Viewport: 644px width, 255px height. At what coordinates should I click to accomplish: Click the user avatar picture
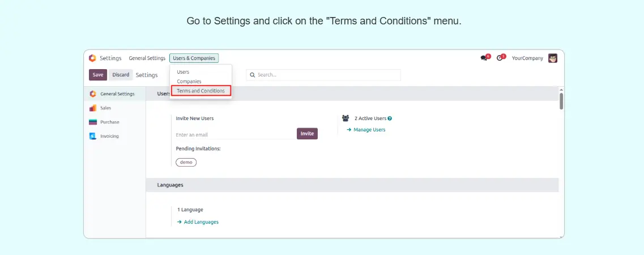pos(553,58)
